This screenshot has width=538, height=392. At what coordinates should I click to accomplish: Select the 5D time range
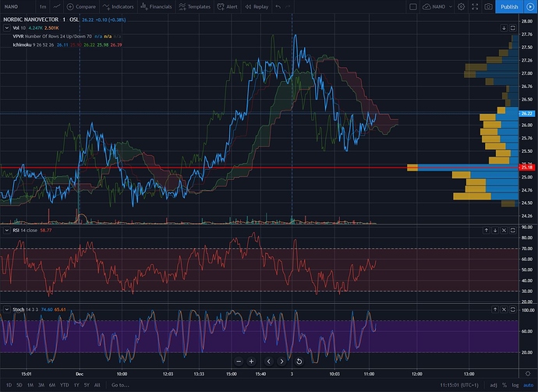click(19, 385)
